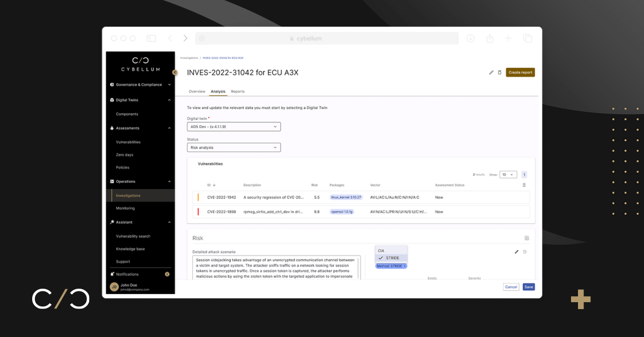The width and height of the screenshot is (644, 337).
Task: Click the Create report button
Action: (520, 72)
